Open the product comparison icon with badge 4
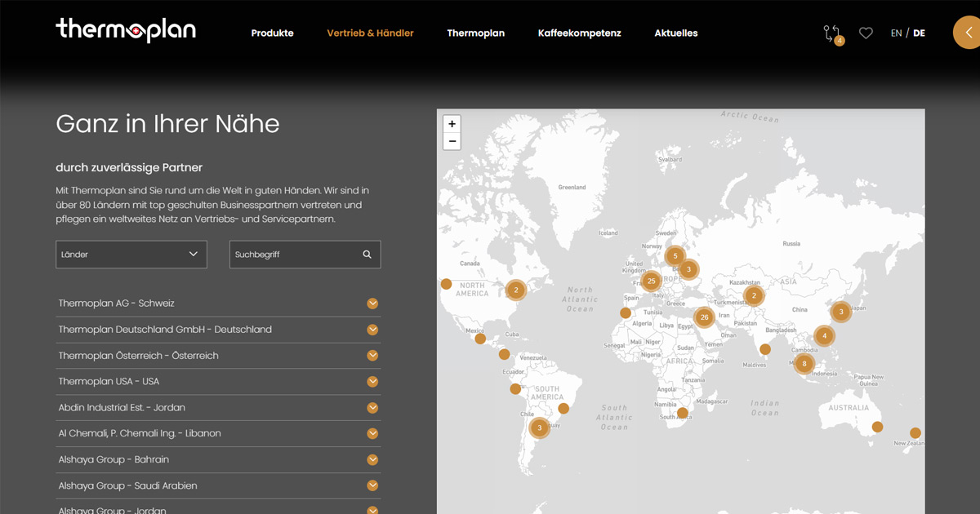Viewport: 980px width, 514px height. pos(833,34)
